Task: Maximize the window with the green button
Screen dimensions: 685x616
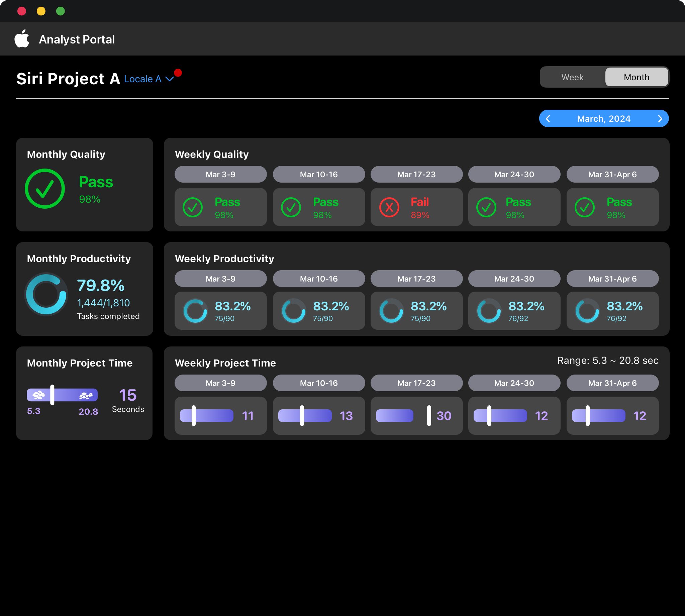Action: coord(60,11)
